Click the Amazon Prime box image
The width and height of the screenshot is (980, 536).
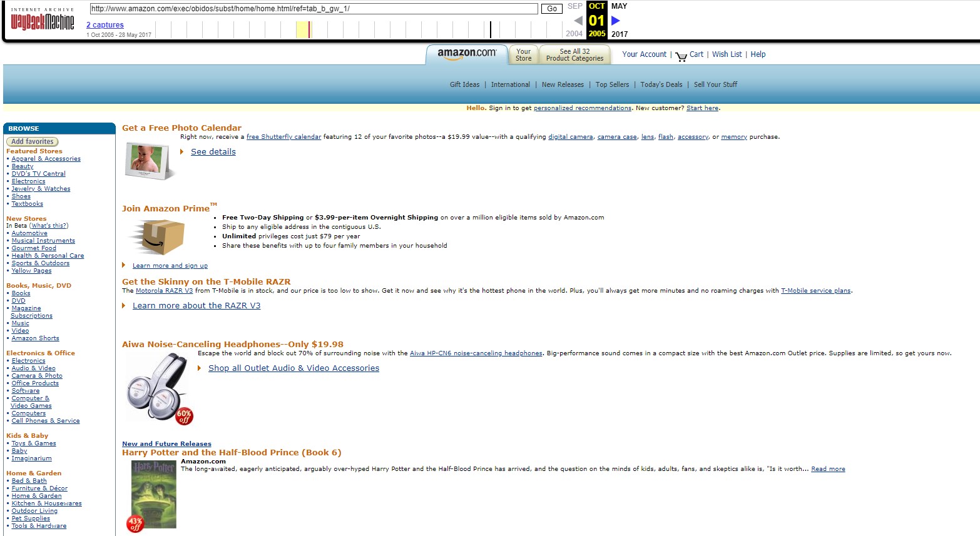click(156, 237)
